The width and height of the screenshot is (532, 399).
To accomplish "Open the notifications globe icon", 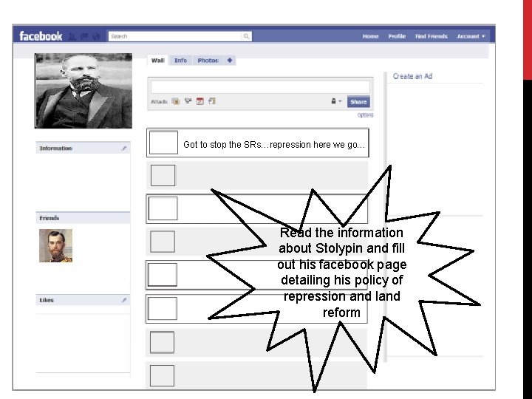I will coord(96,36).
